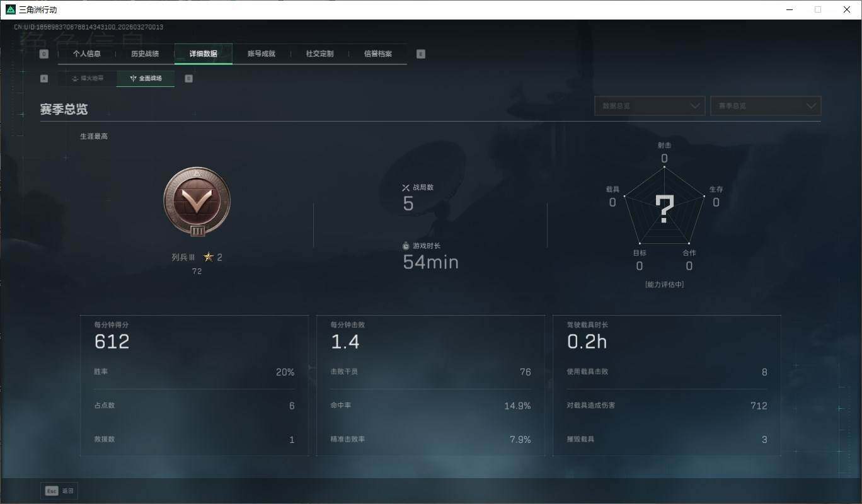The image size is (862, 504).
Task: Close the 三角洲行动 window
Action: pyautogui.click(x=847, y=9)
